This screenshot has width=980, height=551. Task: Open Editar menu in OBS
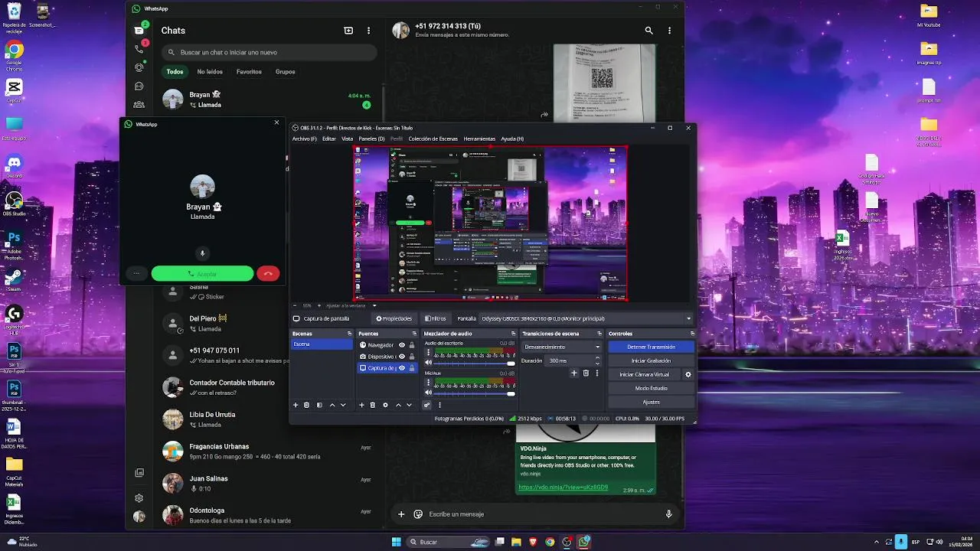[x=329, y=139]
